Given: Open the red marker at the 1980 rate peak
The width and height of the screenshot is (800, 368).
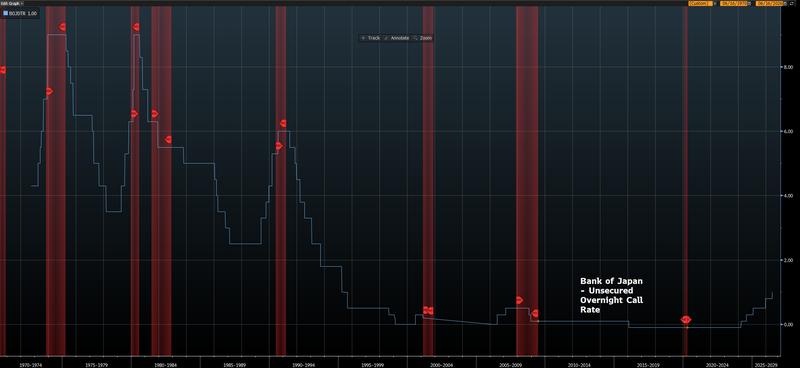Looking at the screenshot, I should (136, 27).
